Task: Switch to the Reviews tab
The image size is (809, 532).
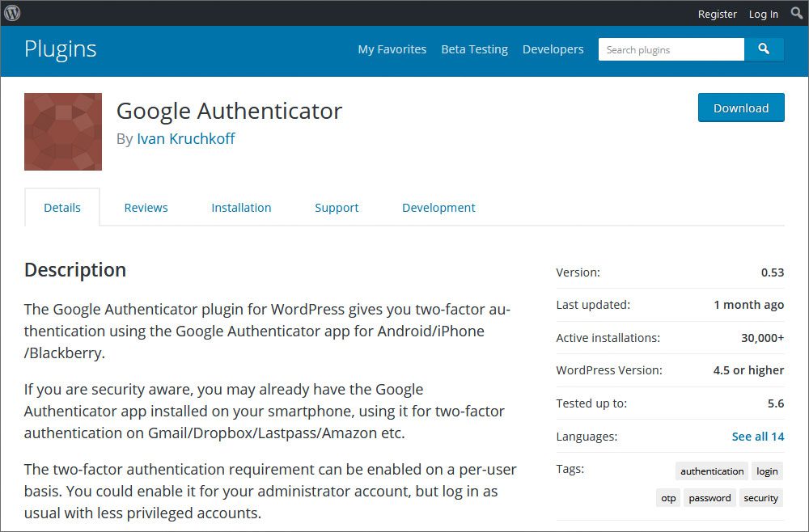Action: point(146,207)
